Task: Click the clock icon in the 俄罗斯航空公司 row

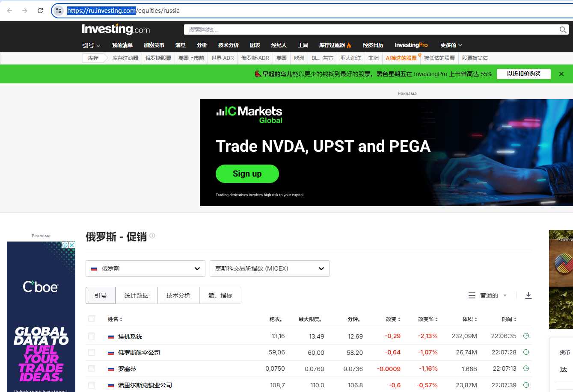Action: point(526,352)
